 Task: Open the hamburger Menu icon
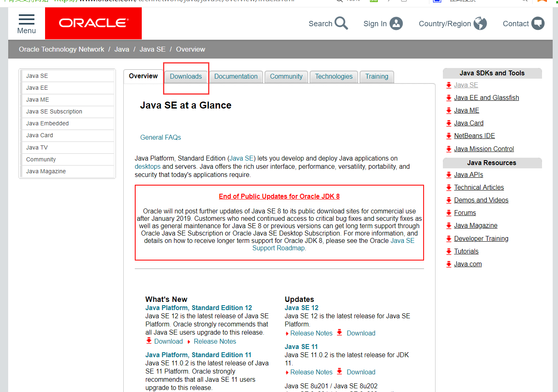[x=27, y=19]
